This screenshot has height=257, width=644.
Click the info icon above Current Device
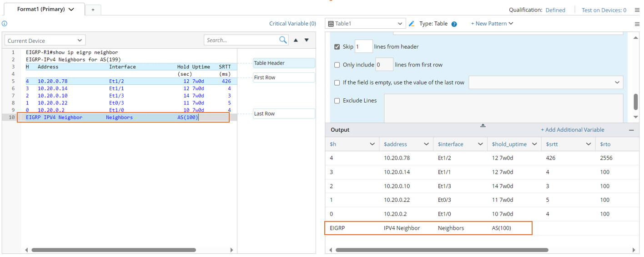pyautogui.click(x=5, y=24)
